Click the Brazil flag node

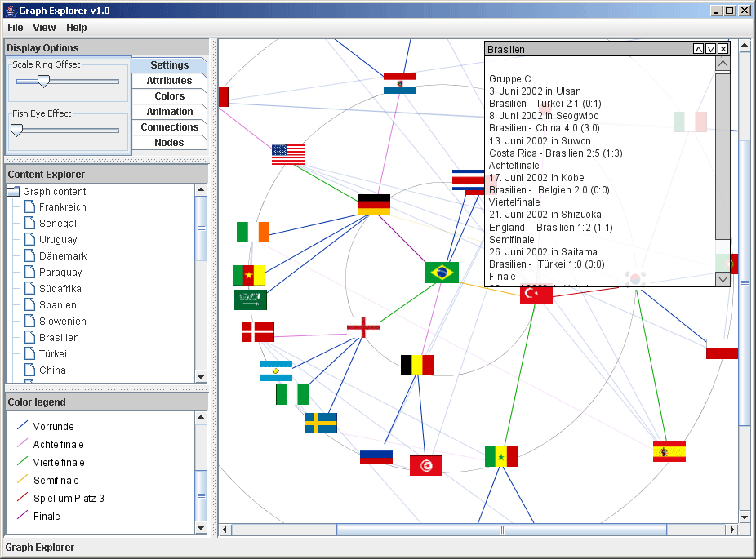442,273
